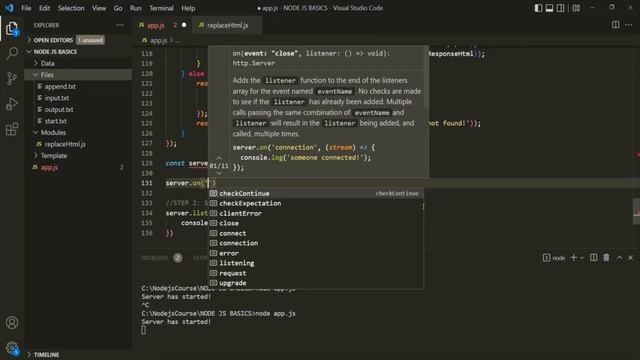Open the Extensions view
This screenshot has width=640, height=360.
click(12, 129)
